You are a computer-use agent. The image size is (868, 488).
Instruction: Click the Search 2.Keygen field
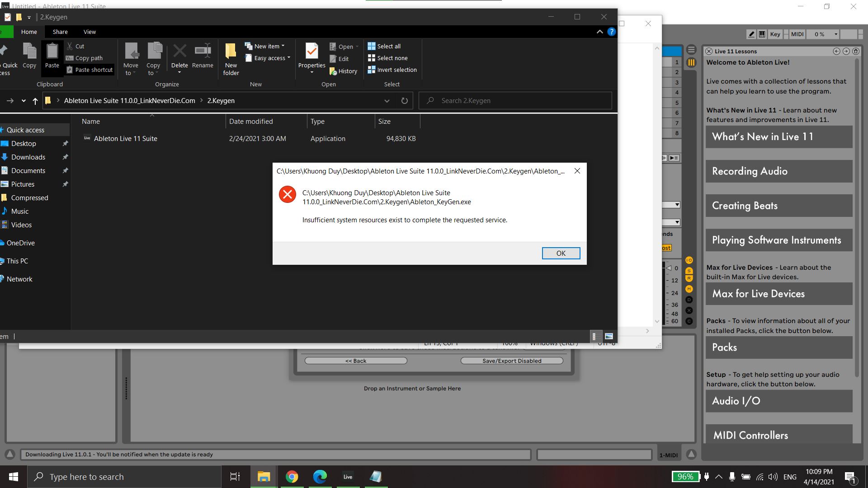click(515, 101)
